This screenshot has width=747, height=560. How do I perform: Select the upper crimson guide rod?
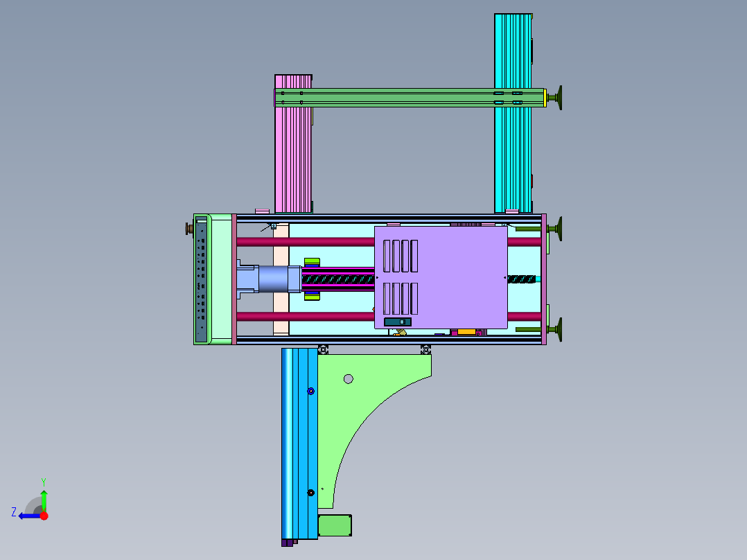pos(306,242)
